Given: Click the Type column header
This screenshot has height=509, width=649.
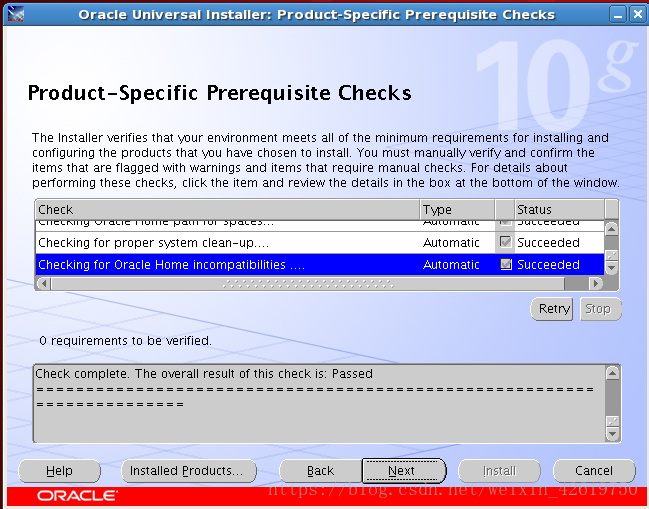Looking at the screenshot, I should point(457,210).
